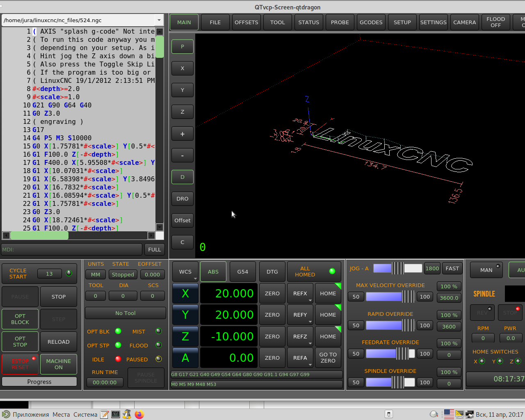525x420 pixels.
Task: Launch the terminal from the panel
Action: pos(116,414)
